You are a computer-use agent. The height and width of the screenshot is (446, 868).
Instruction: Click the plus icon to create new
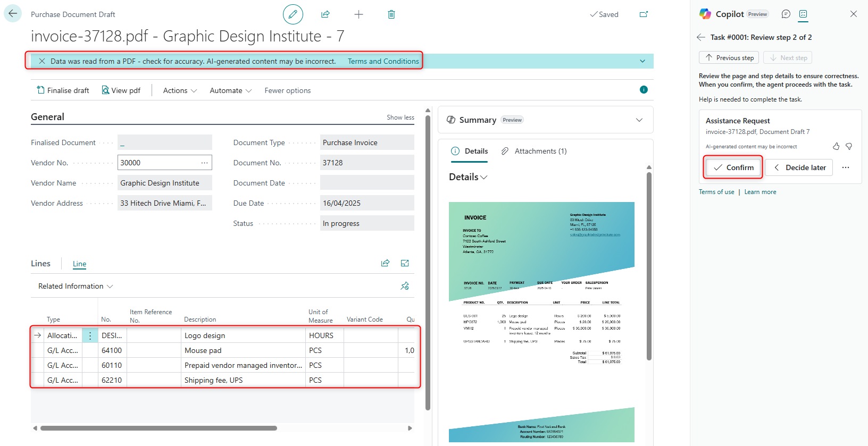point(359,14)
